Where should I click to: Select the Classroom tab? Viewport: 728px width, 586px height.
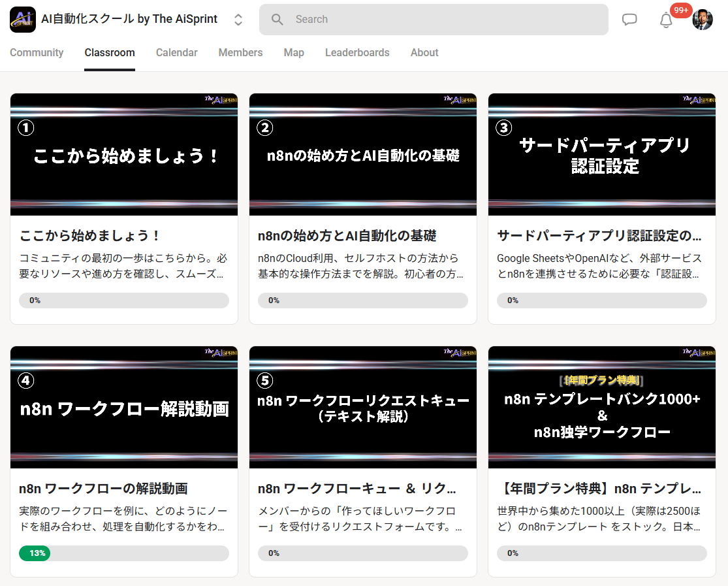click(x=110, y=52)
